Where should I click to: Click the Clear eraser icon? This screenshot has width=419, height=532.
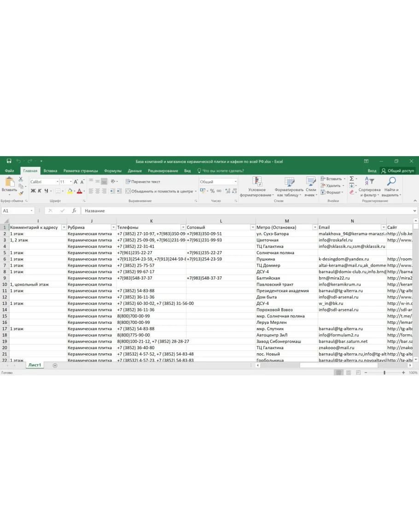[x=352, y=193]
